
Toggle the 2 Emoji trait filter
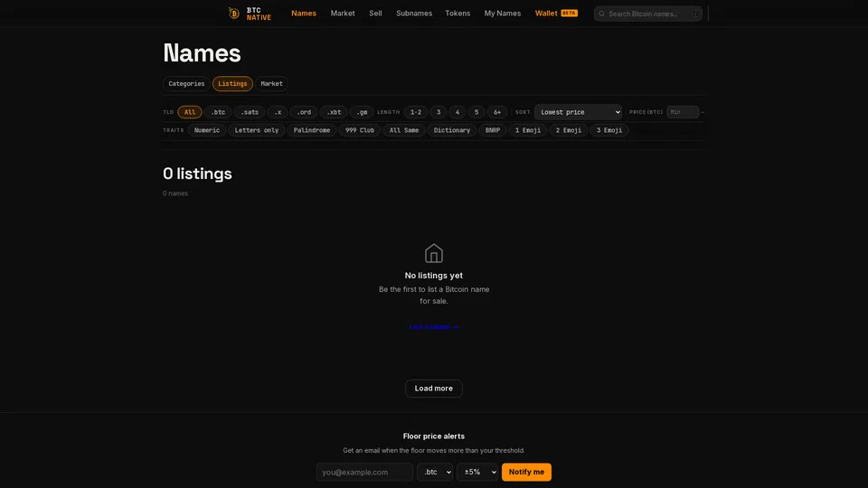569,130
